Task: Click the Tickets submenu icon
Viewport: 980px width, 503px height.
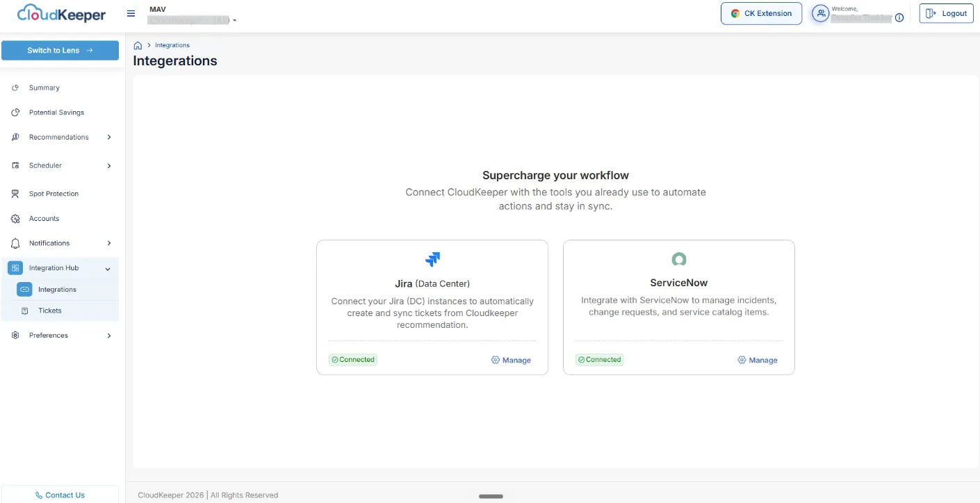Action: 25,311
